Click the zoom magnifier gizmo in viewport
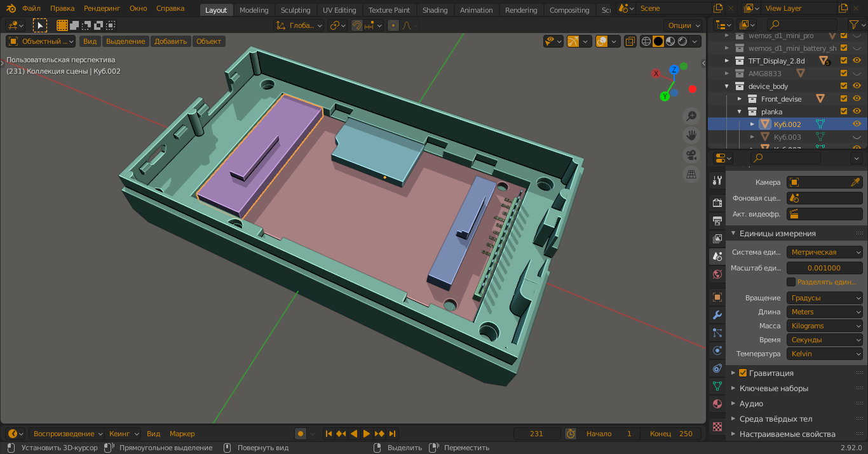868x454 pixels. (691, 116)
